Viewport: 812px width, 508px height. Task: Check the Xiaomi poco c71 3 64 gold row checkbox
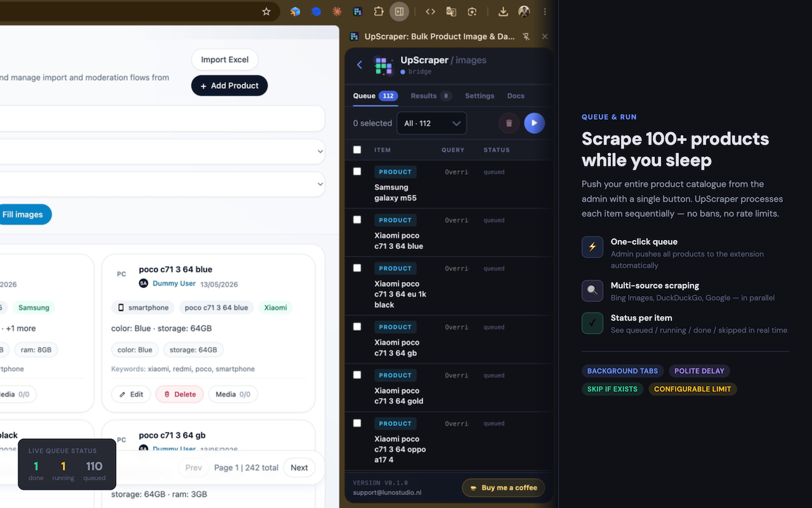(x=357, y=375)
